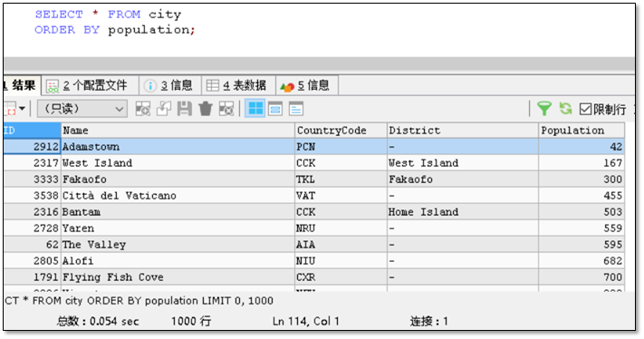
Task: Select the Città del Vaticano cell
Action: pyautogui.click(x=178, y=196)
